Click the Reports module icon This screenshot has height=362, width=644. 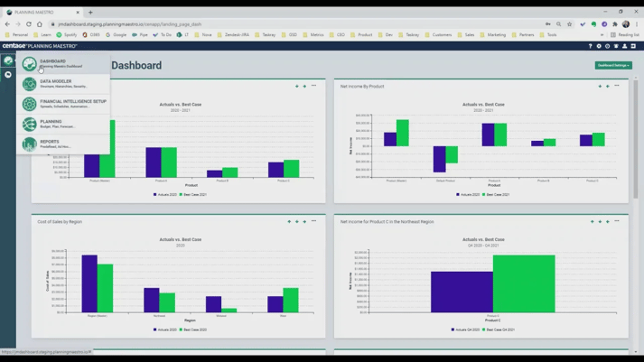(x=30, y=144)
